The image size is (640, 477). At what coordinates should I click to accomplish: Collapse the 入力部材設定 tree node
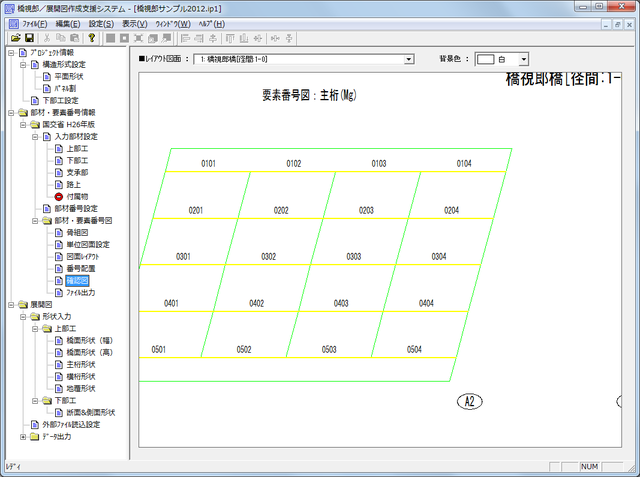[35, 136]
